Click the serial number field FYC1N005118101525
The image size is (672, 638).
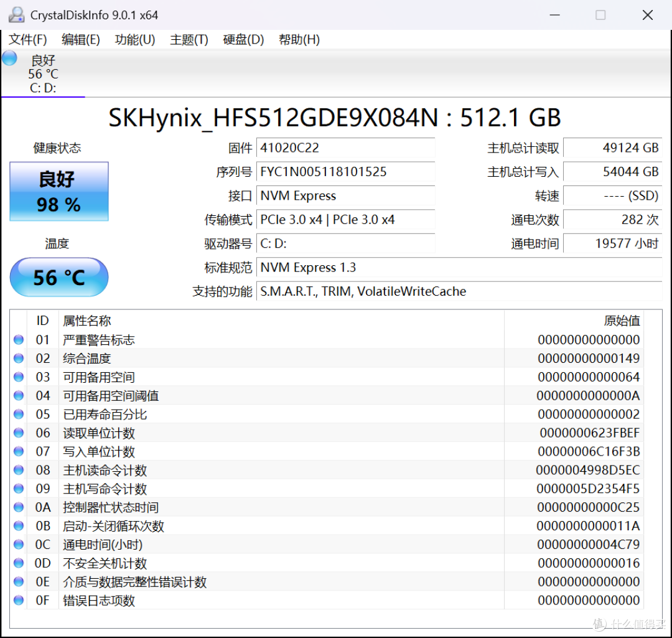(345, 172)
